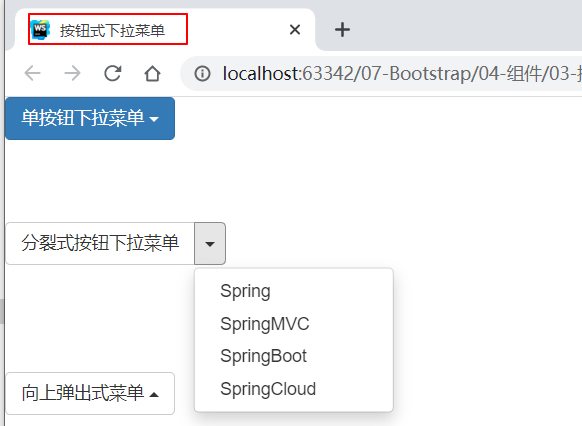
Task: Click the caret arrow on the blue 单按钮下拉菜单 button
Action: 154,119
